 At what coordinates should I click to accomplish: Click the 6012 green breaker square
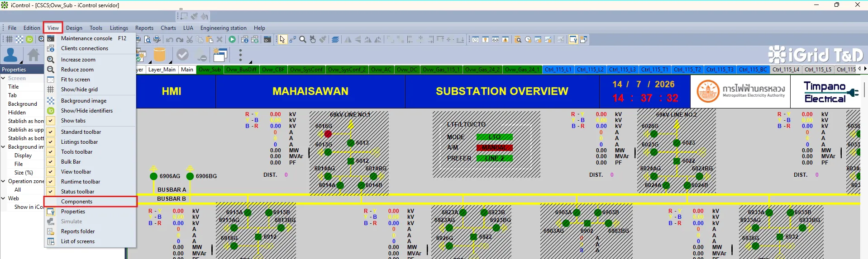[x=351, y=161]
